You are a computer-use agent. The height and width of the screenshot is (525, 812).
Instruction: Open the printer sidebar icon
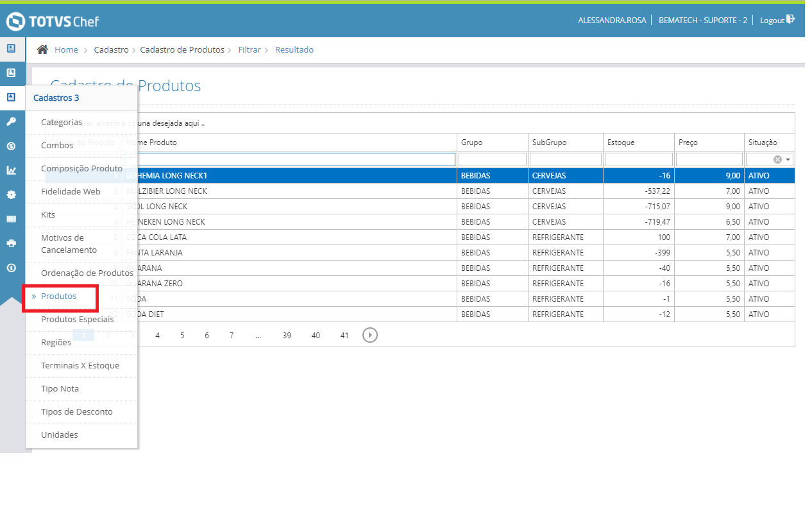point(11,243)
